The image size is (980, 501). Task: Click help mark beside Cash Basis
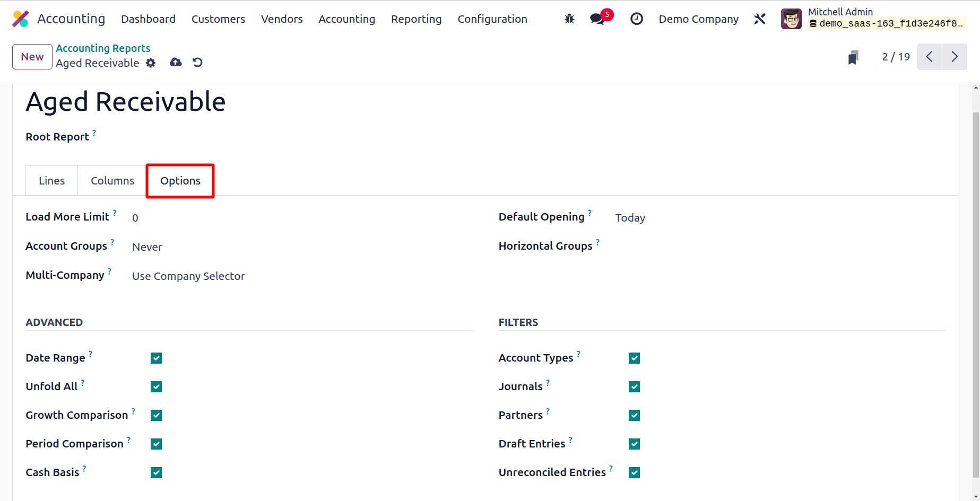(x=84, y=469)
